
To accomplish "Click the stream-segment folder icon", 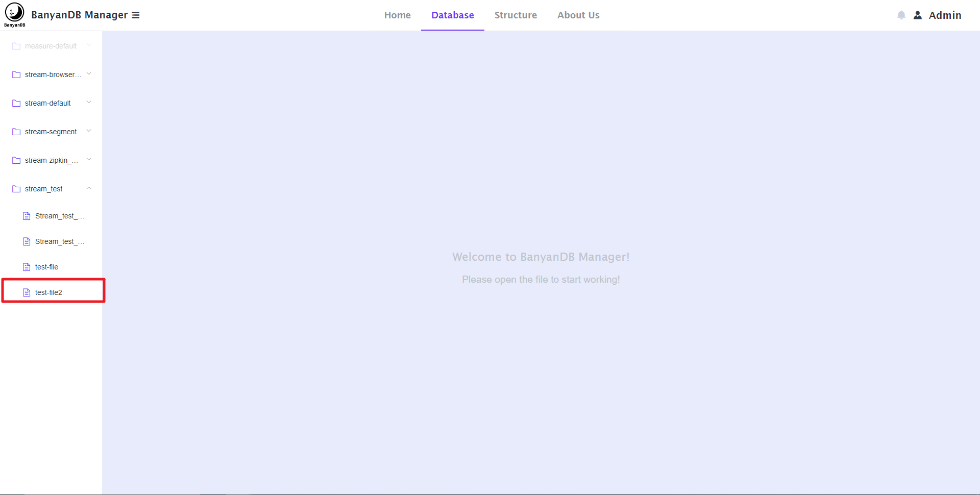I will [x=16, y=132].
